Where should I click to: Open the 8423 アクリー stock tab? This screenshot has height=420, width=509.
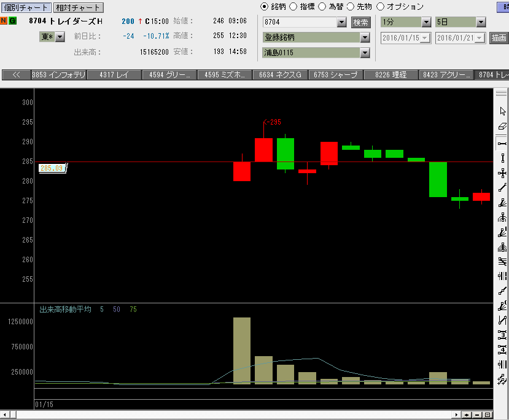[446, 75]
